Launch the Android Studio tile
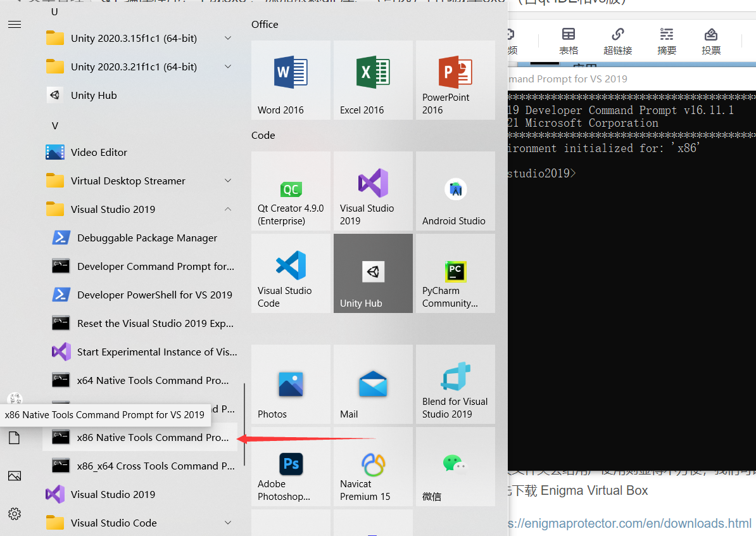 (x=456, y=191)
